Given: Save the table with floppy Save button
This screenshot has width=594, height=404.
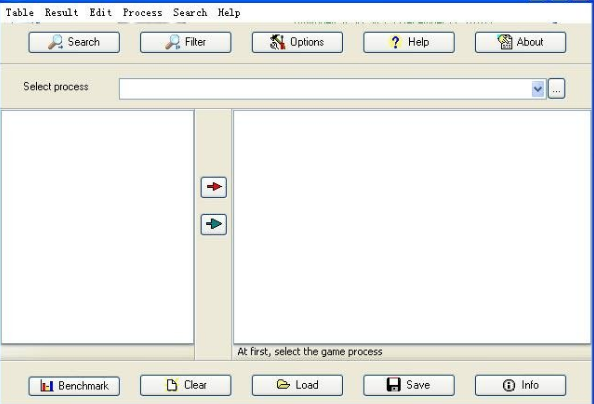Looking at the screenshot, I should pos(409,385).
